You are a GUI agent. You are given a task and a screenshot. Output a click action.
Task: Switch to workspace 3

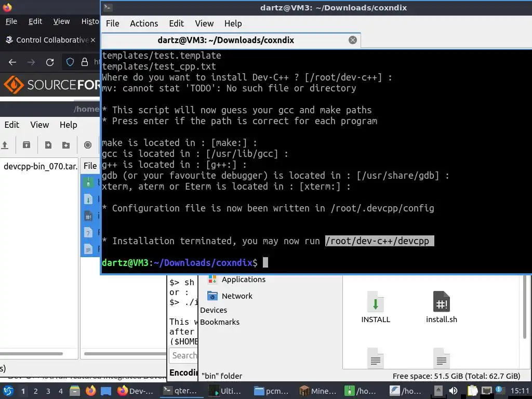(48, 391)
